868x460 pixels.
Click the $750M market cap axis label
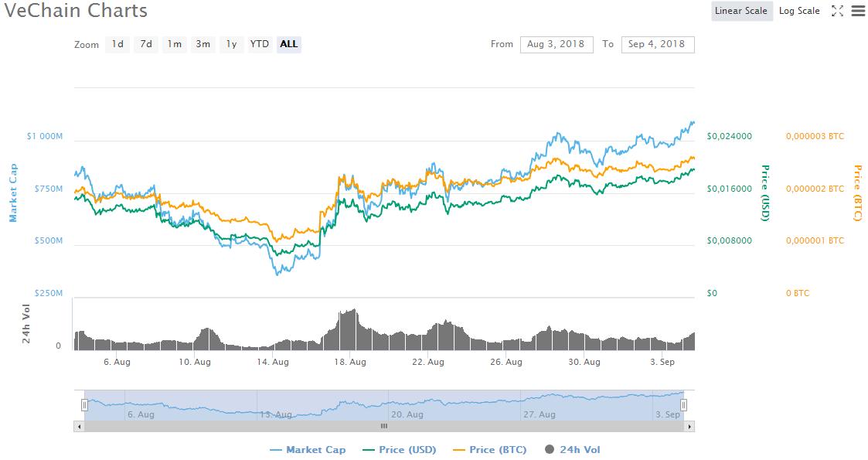tap(49, 189)
